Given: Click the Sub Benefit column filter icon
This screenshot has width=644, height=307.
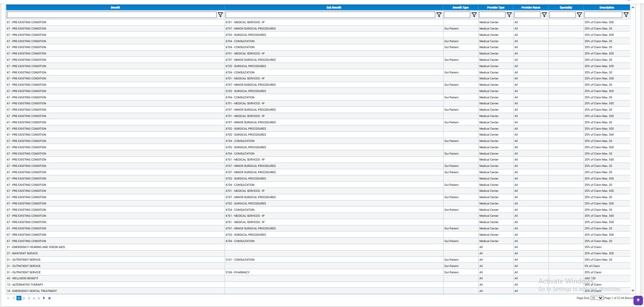Looking at the screenshot, I should click(x=439, y=15).
